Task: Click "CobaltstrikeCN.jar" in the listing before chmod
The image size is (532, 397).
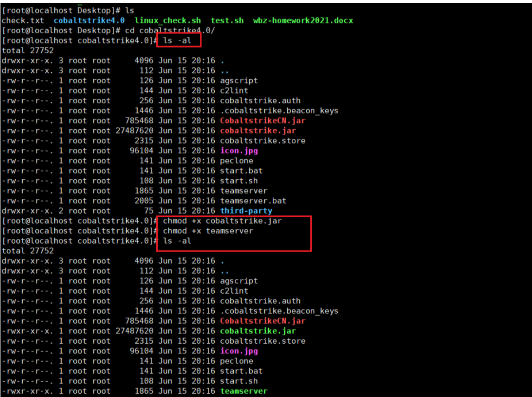Action: point(263,120)
